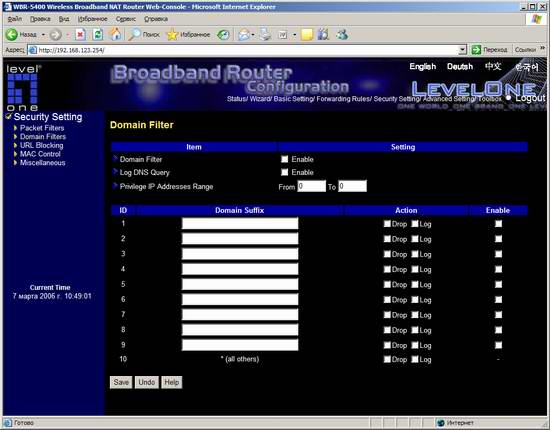Open the Правка menu

pos(40,19)
